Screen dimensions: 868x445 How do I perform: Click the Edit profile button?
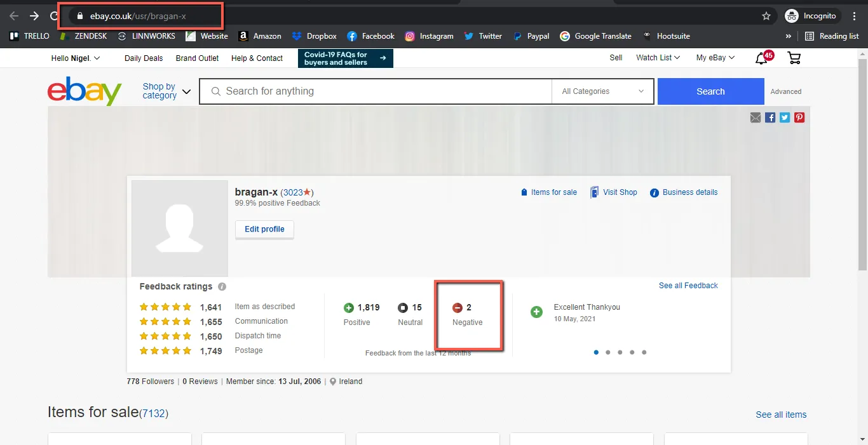click(x=264, y=229)
